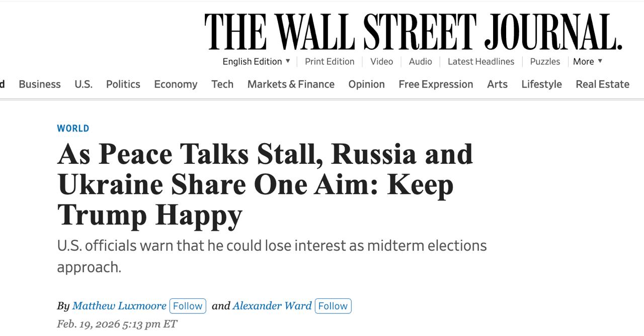Open the Puzzles page
This screenshot has width=644, height=336.
545,61
